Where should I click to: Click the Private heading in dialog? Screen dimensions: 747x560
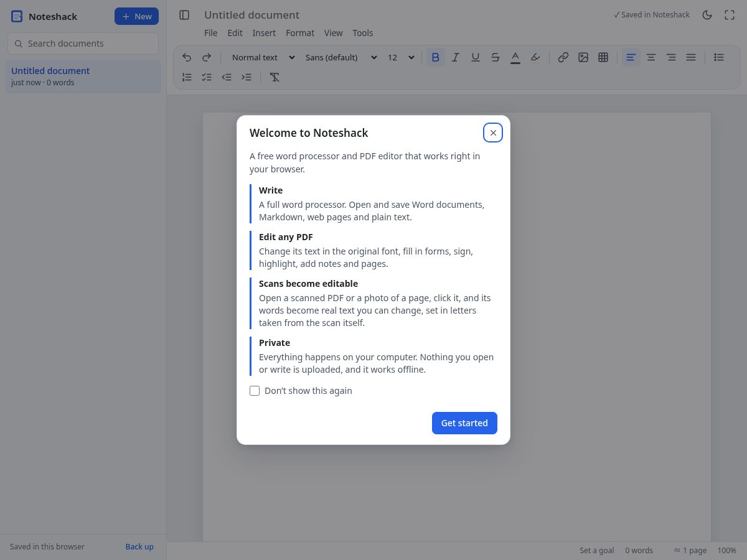[275, 343]
